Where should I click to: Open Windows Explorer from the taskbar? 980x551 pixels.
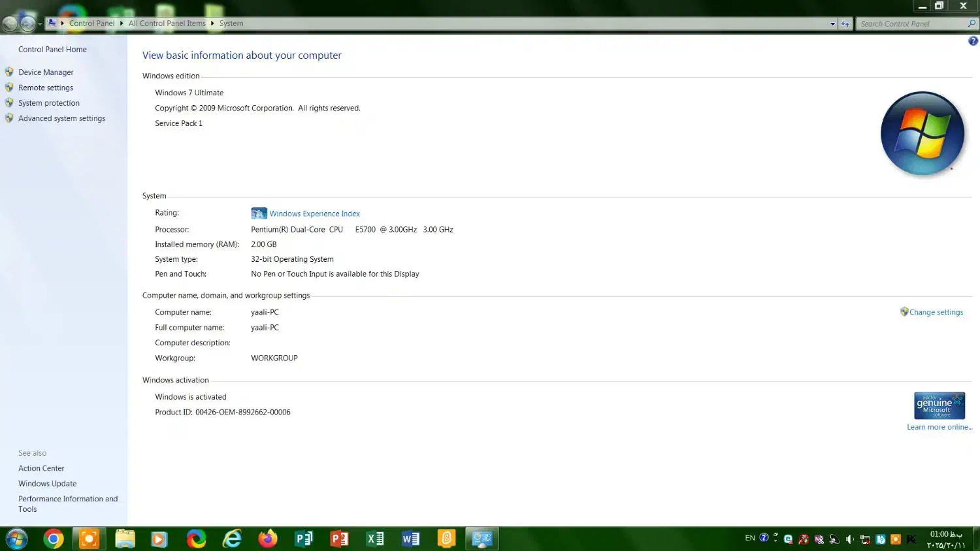pos(125,539)
